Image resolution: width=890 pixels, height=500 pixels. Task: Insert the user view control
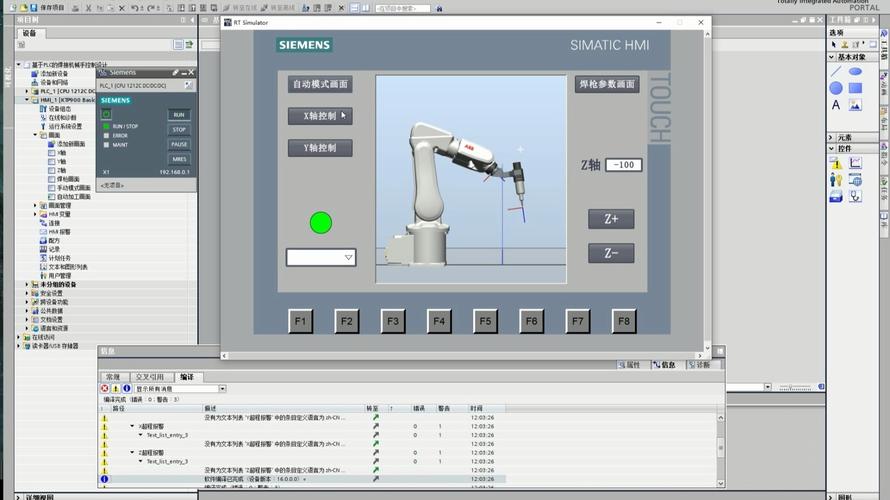click(x=836, y=180)
